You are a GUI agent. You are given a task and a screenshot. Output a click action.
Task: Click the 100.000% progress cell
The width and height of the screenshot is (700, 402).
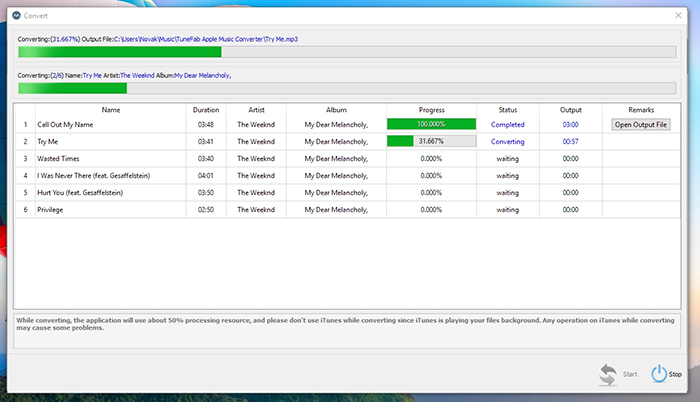(x=431, y=124)
